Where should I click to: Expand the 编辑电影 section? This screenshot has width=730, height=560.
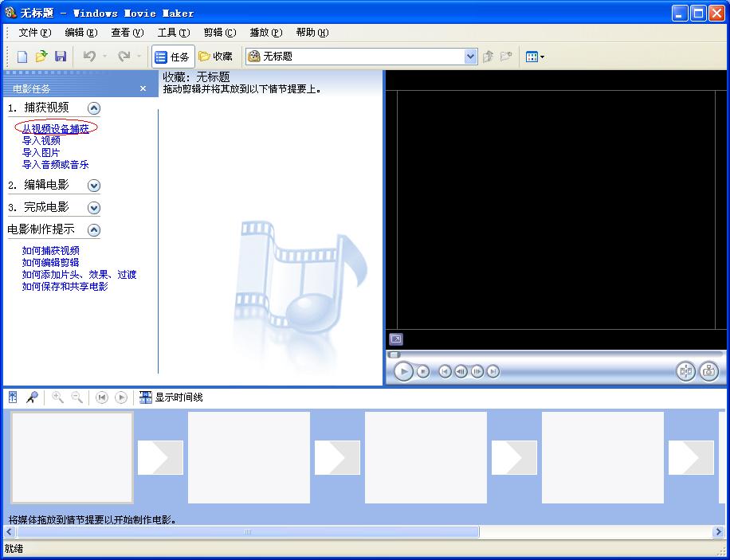(94, 185)
